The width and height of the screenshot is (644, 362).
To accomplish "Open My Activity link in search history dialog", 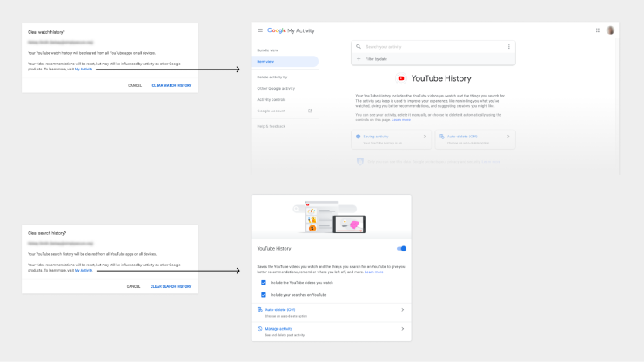I will point(84,270).
